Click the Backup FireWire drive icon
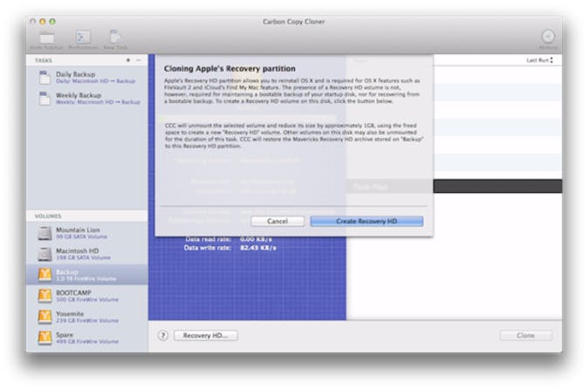Image resolution: width=588 pixels, height=390 pixels. coord(44,275)
